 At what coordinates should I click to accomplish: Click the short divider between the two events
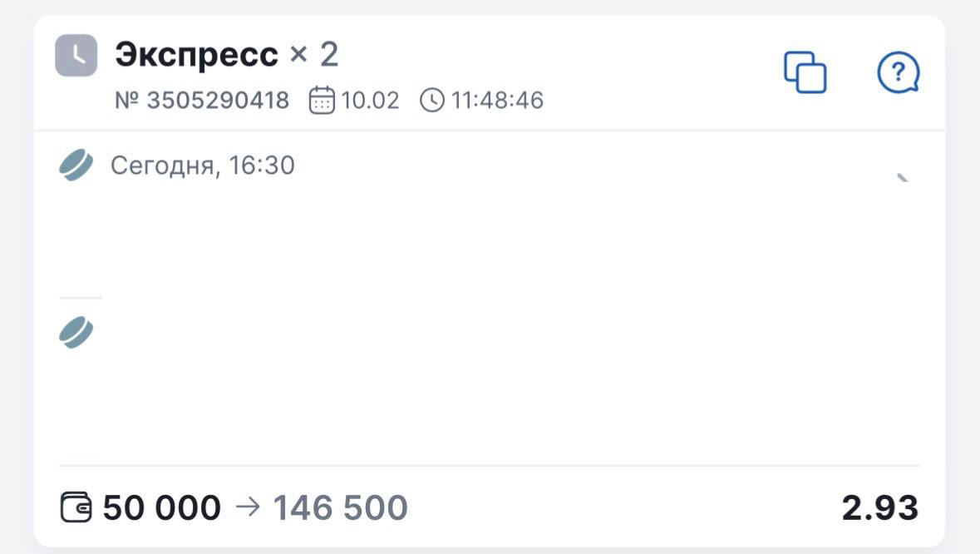81,297
